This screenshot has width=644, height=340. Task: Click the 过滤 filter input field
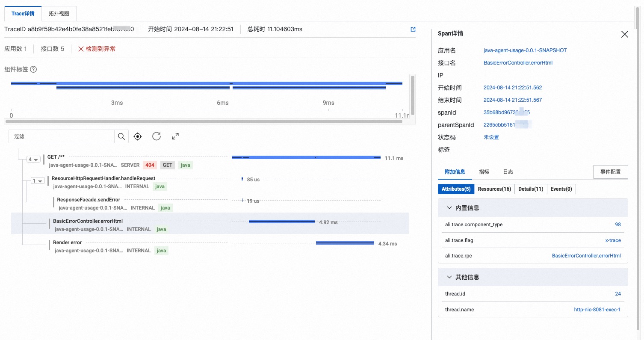[62, 136]
